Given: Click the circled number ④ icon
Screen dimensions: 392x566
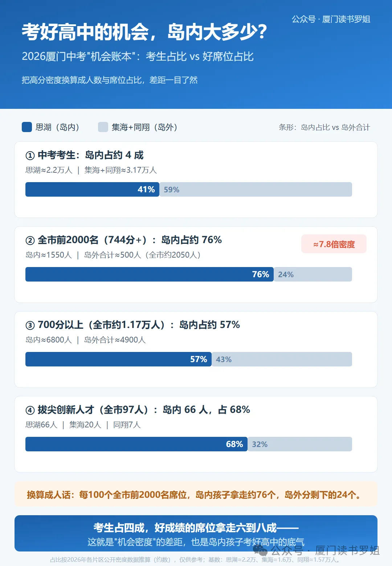Looking at the screenshot, I should click(30, 410).
